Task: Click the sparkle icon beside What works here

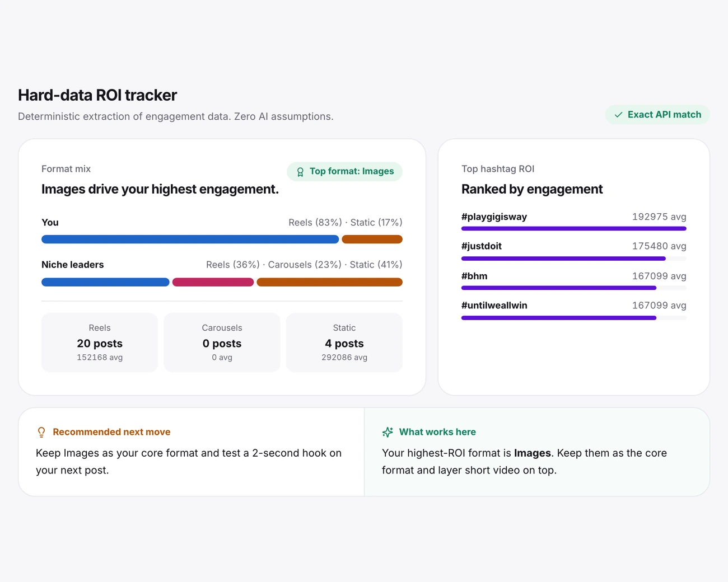Action: pos(388,432)
